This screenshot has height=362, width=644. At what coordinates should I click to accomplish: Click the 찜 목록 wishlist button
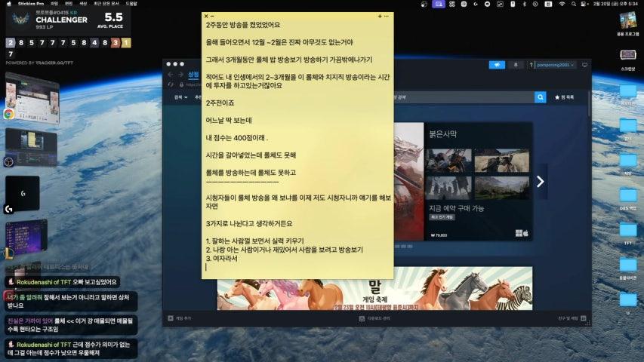coord(564,97)
